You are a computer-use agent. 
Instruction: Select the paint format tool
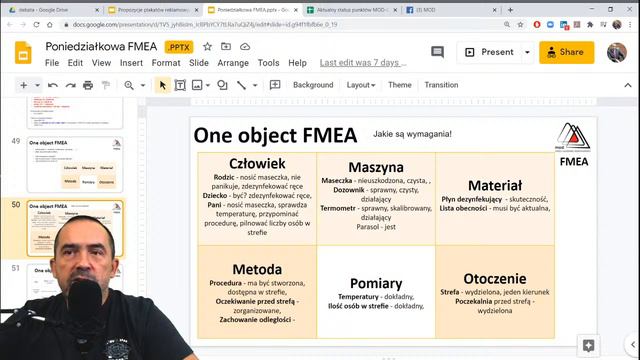point(106,85)
